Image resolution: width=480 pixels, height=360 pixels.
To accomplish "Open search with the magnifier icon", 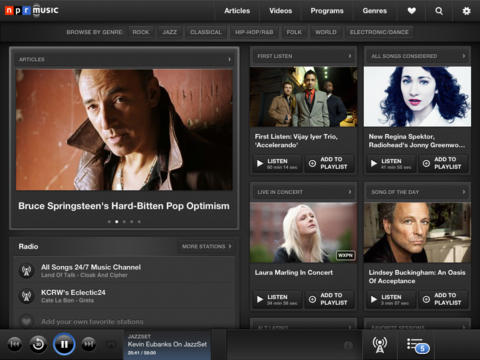I will pyautogui.click(x=439, y=11).
